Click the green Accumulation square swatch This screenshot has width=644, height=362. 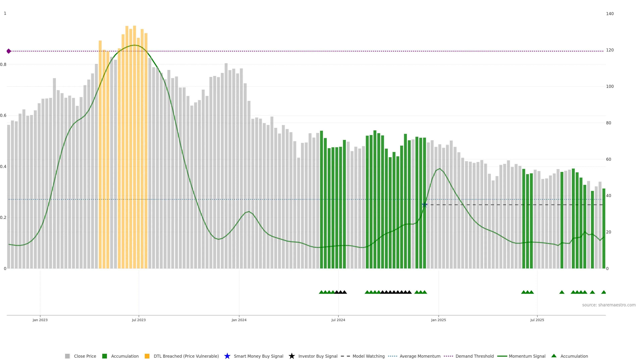(104, 356)
